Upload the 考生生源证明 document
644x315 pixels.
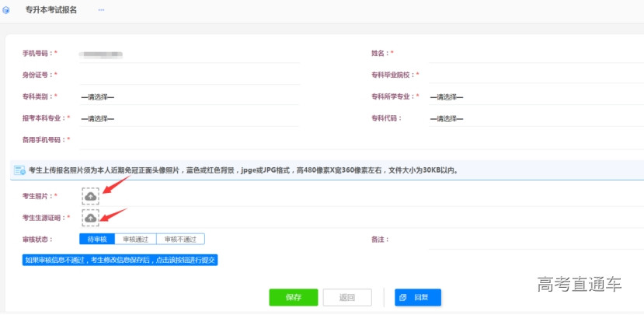(x=91, y=219)
